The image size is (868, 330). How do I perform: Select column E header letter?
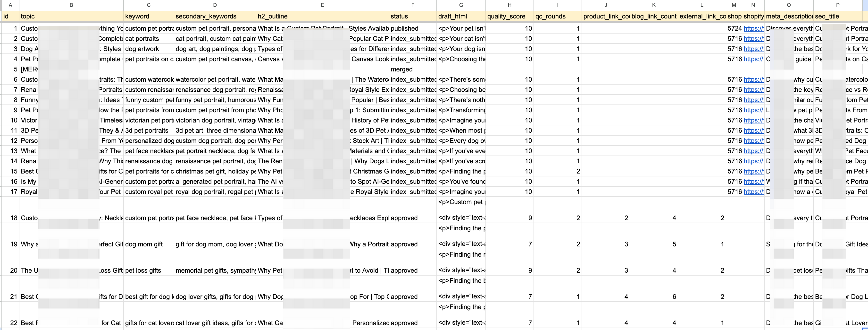(x=323, y=5)
